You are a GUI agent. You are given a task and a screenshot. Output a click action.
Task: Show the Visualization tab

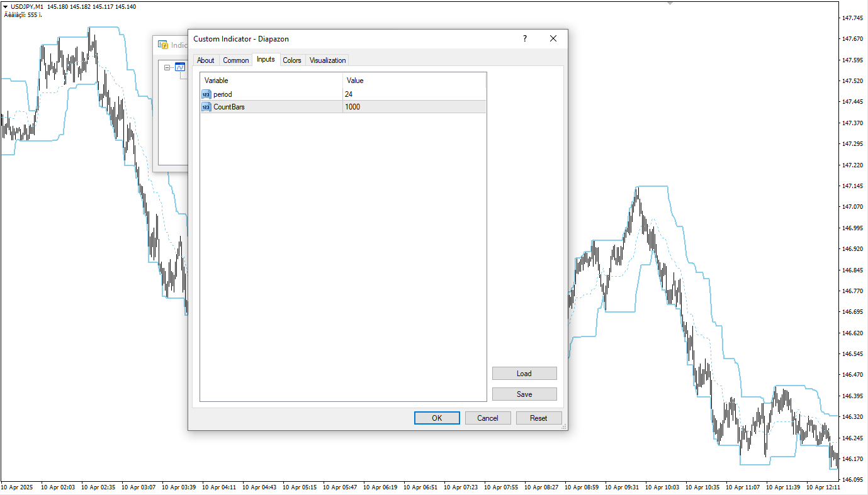point(328,60)
